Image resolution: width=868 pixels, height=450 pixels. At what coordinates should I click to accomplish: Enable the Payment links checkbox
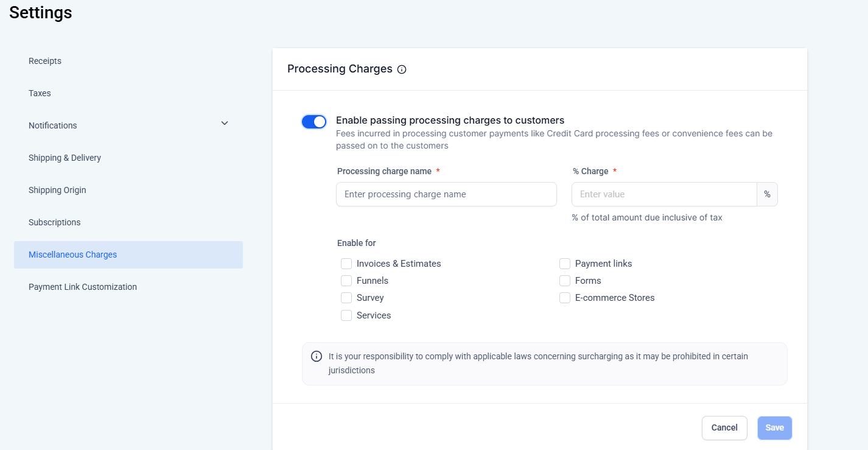point(565,264)
